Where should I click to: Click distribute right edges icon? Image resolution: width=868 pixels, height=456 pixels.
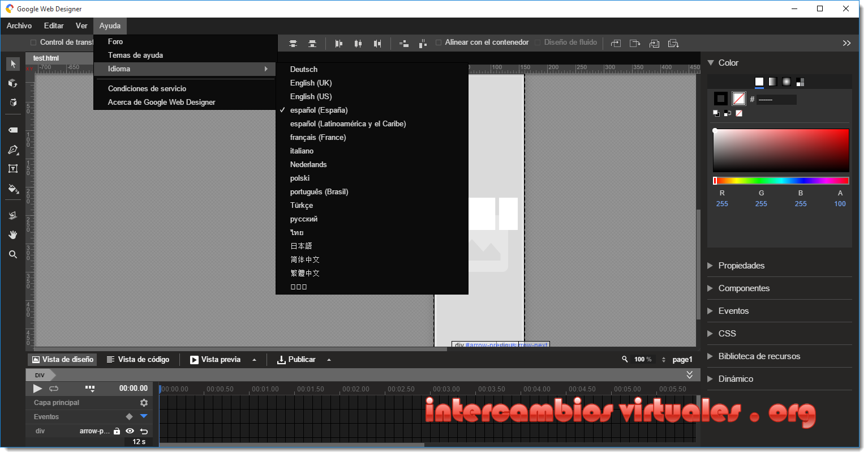click(377, 44)
